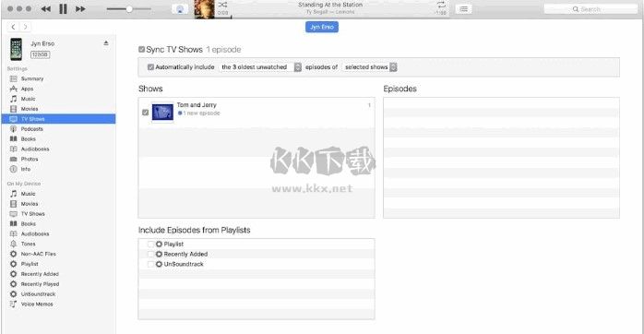The height and width of the screenshot is (334, 644).
Task: Open UnSoundtrack in sidebar
Action: (x=38, y=294)
